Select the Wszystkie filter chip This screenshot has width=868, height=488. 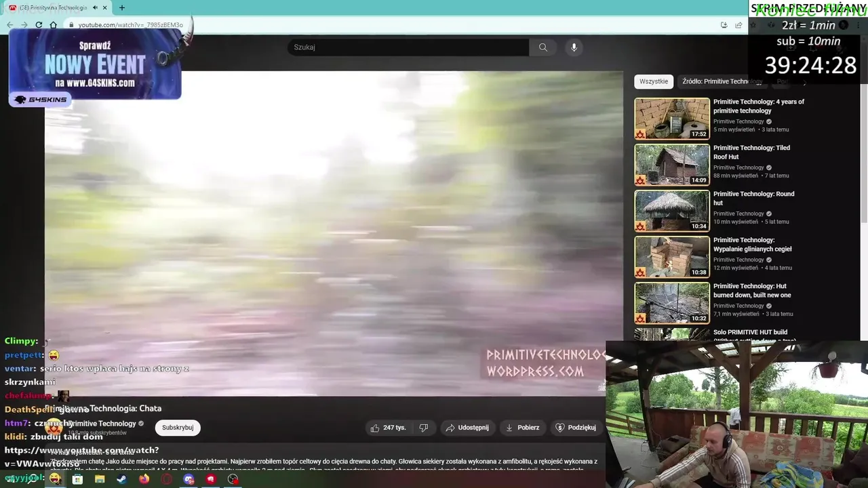[654, 81]
